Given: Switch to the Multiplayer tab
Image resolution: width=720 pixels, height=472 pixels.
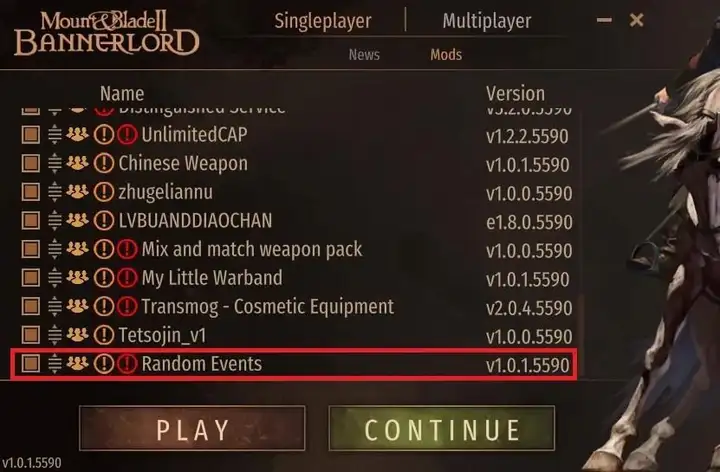Looking at the screenshot, I should pyautogui.click(x=487, y=21).
